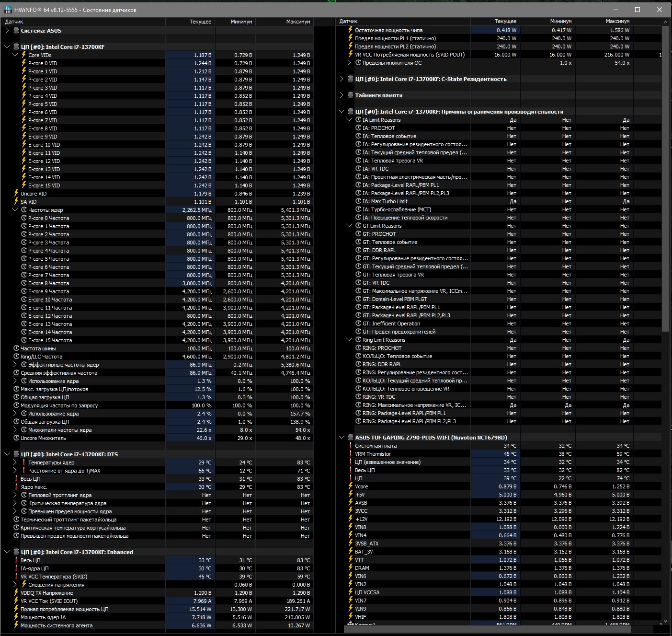The width and height of the screenshot is (672, 636).
Task: Expand the Система: ASUS section
Action: (x=7, y=31)
